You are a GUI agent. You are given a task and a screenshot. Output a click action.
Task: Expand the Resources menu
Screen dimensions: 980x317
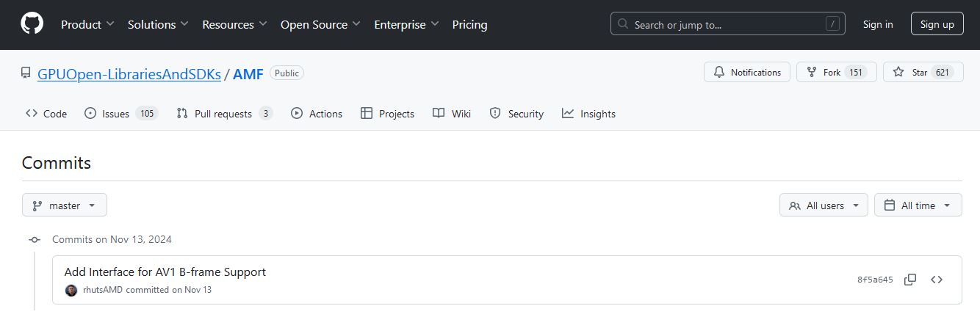234,24
